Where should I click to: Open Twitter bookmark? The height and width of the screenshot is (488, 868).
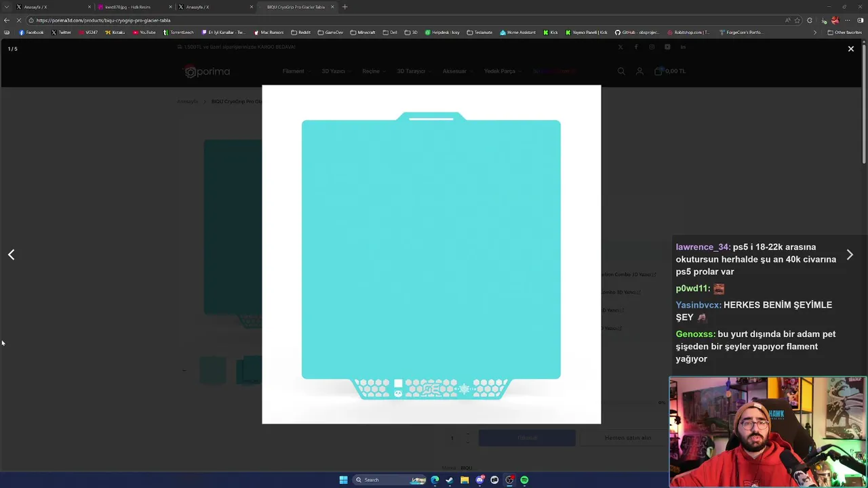click(61, 33)
